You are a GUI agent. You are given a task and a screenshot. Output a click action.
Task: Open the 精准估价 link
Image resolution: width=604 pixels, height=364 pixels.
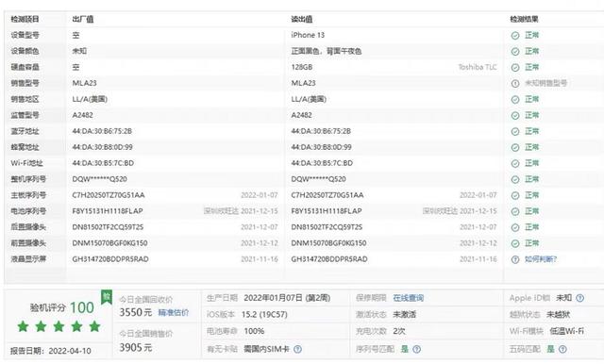tap(174, 313)
